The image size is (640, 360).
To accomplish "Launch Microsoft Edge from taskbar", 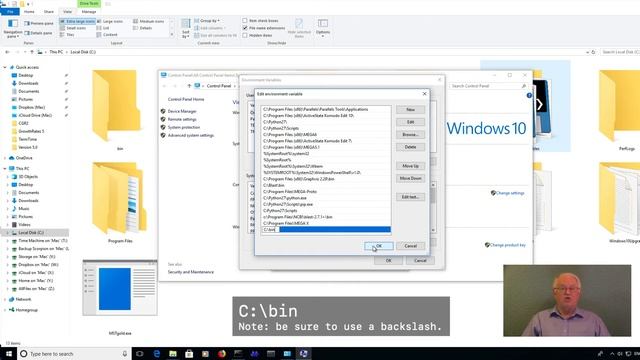I will (x=156, y=353).
